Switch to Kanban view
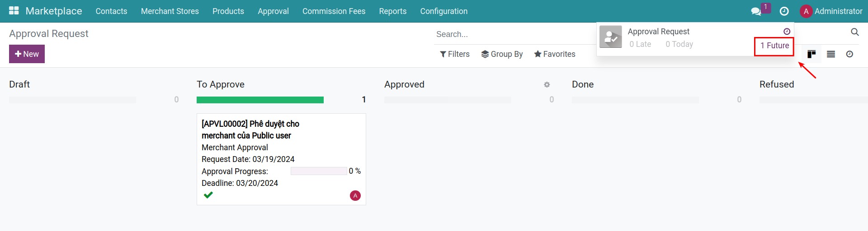This screenshot has height=231, width=868. click(811, 54)
